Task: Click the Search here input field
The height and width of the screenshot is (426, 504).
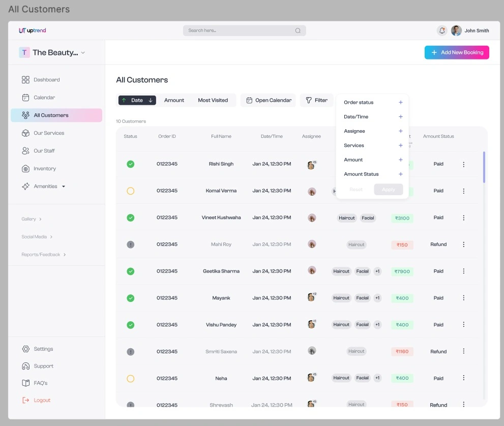Action: pos(244,31)
